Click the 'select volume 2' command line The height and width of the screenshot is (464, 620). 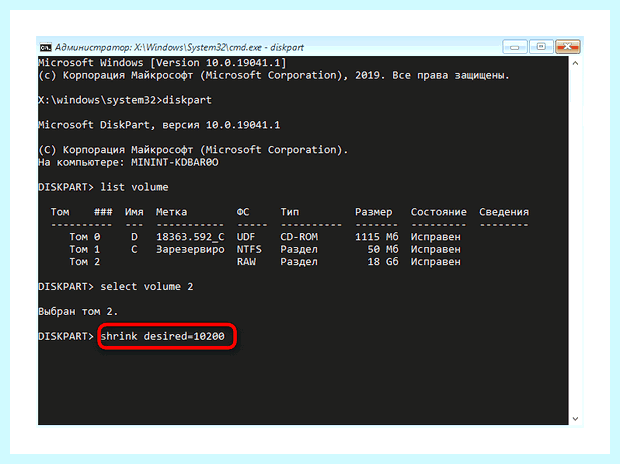point(115,287)
